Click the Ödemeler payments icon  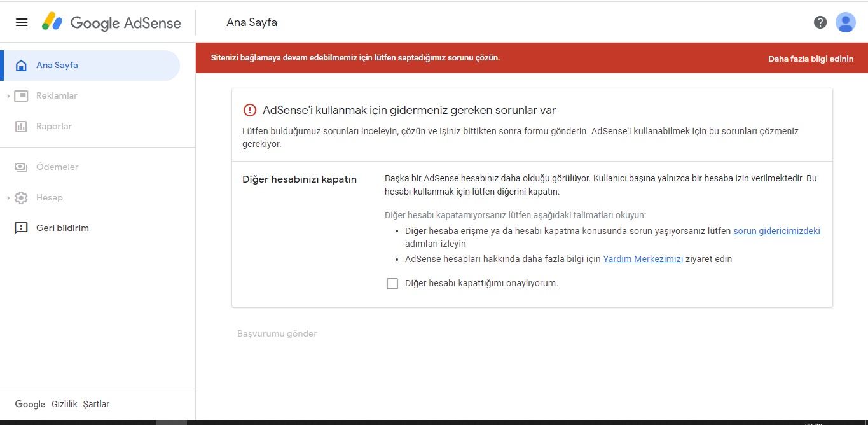21,167
